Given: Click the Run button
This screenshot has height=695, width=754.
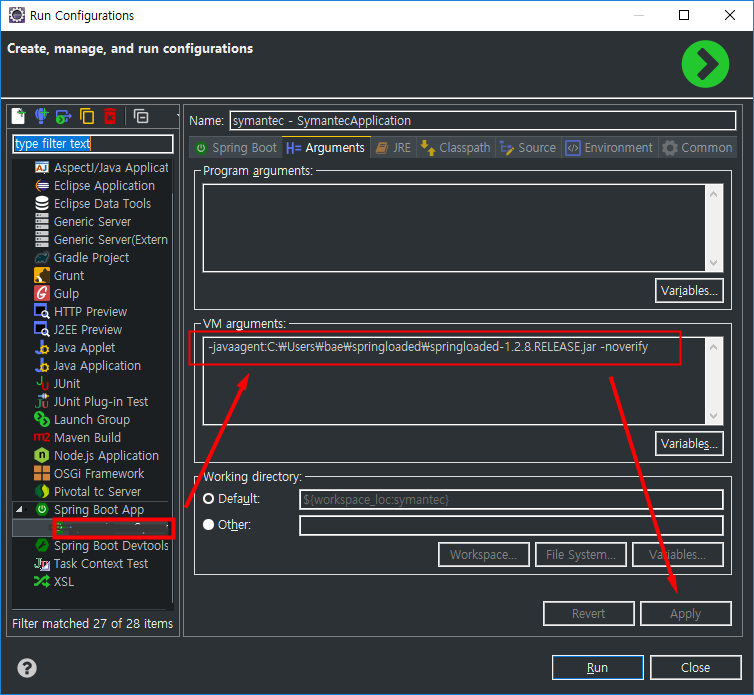Looking at the screenshot, I should pyautogui.click(x=598, y=668).
